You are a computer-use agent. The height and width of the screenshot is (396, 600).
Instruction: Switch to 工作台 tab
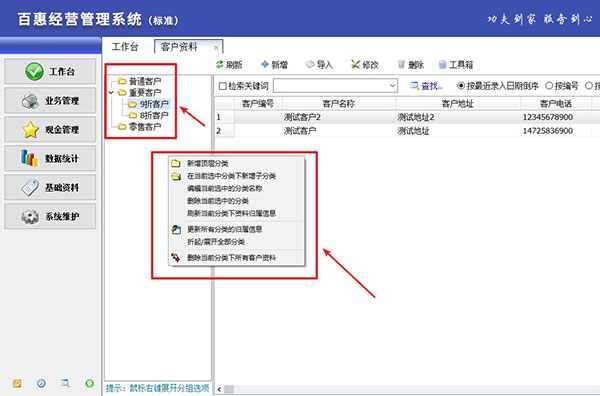(125, 47)
